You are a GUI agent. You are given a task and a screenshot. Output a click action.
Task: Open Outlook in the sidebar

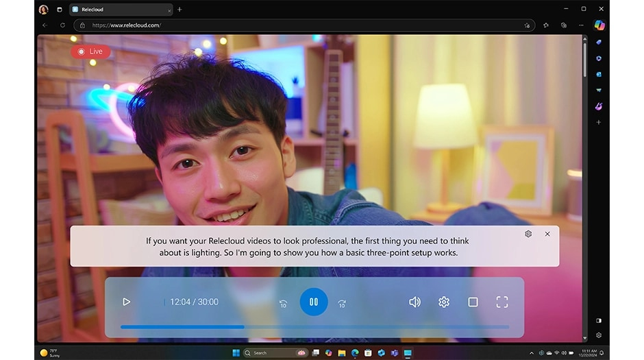(x=599, y=74)
